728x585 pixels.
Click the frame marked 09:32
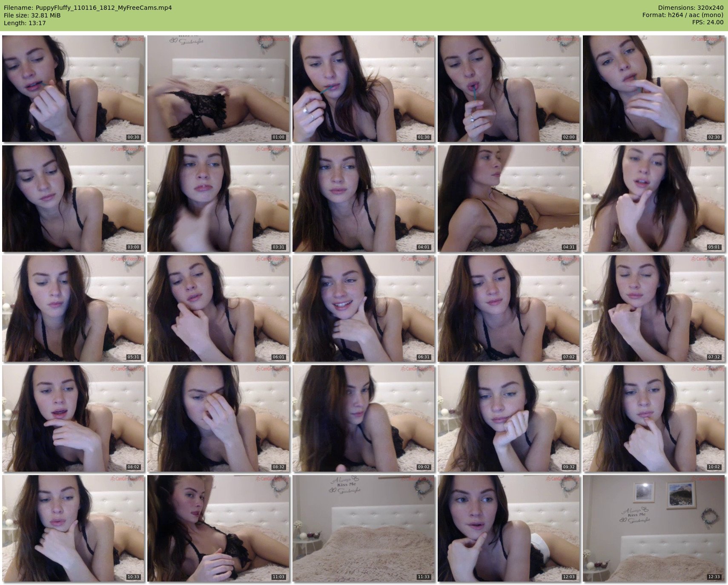[508, 418]
